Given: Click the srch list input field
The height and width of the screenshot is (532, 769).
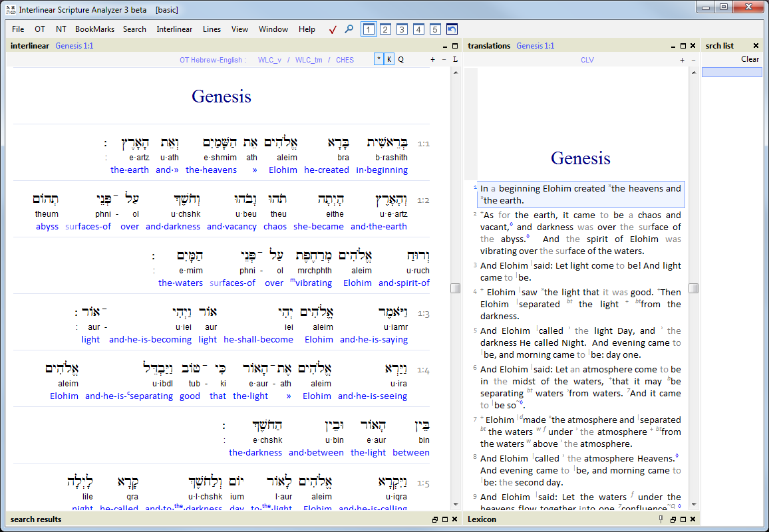Looking at the screenshot, I should 732,72.
